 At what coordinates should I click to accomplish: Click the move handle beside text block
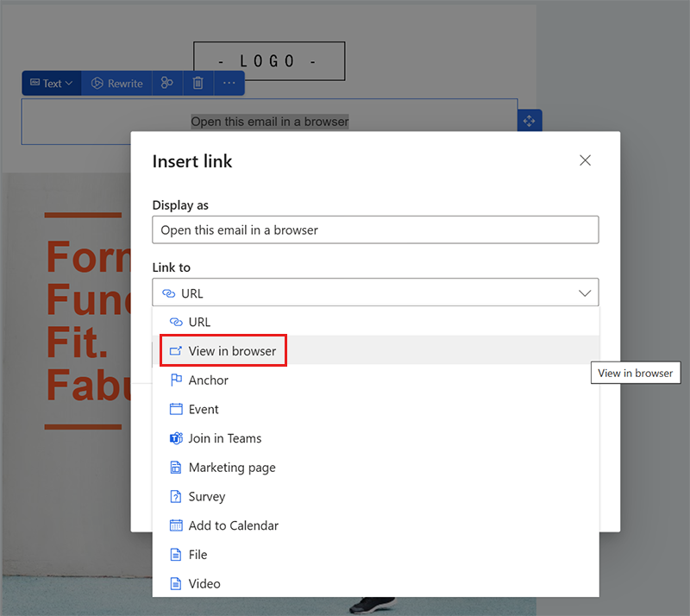(x=530, y=120)
